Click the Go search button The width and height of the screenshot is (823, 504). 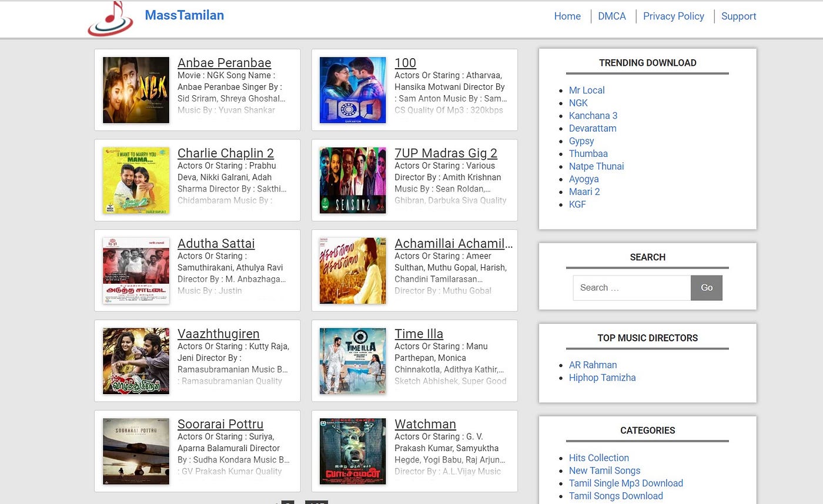click(707, 288)
